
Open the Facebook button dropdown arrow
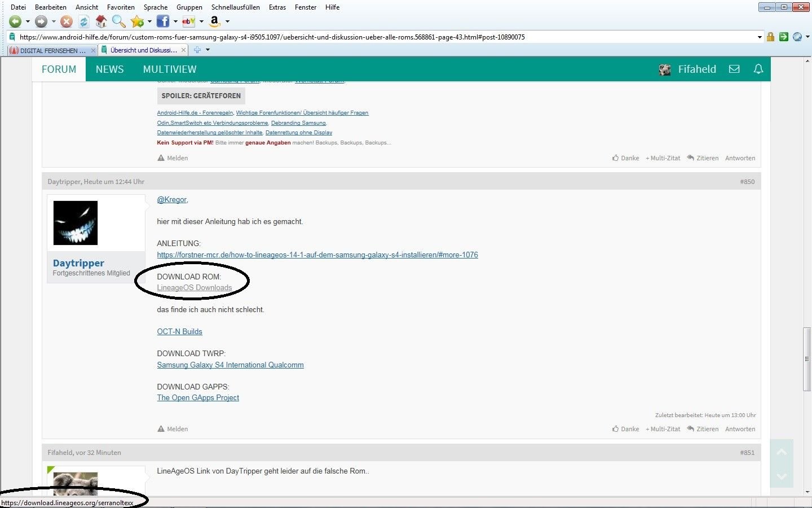pos(175,21)
